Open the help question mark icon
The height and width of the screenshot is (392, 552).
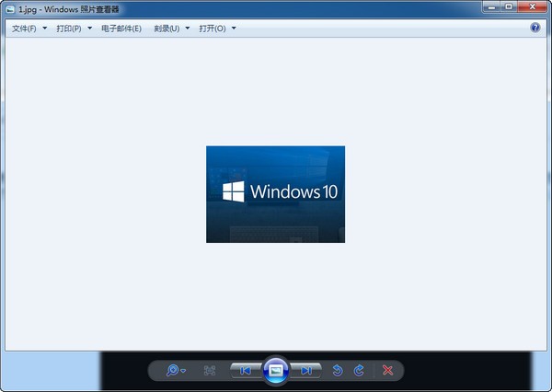click(535, 27)
